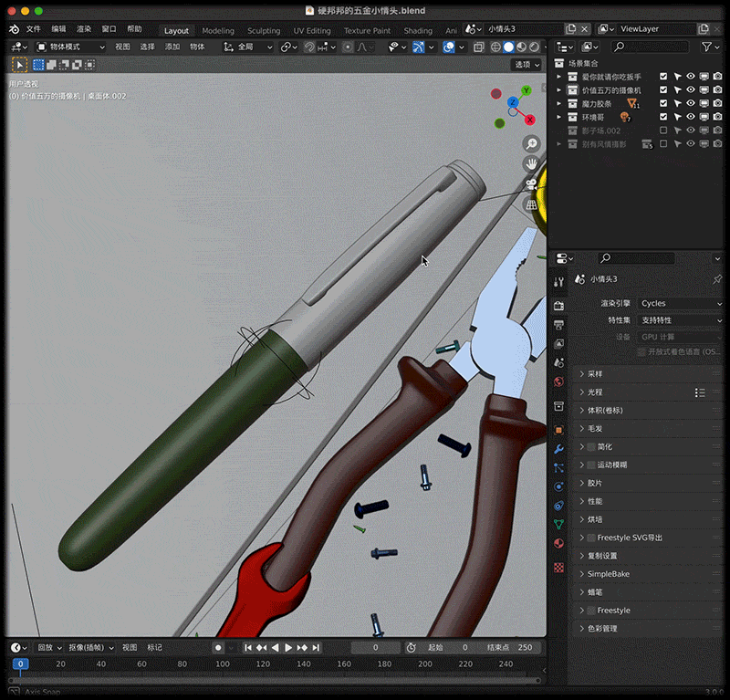
Task: Open the Physics properties tab
Action: [x=559, y=486]
